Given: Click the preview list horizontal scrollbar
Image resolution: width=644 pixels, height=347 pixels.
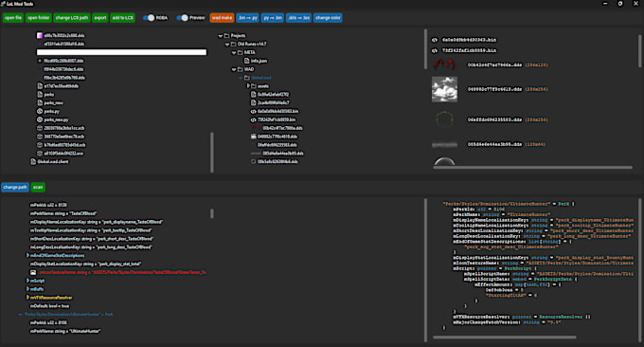Looking at the screenshot, I should point(532,167).
